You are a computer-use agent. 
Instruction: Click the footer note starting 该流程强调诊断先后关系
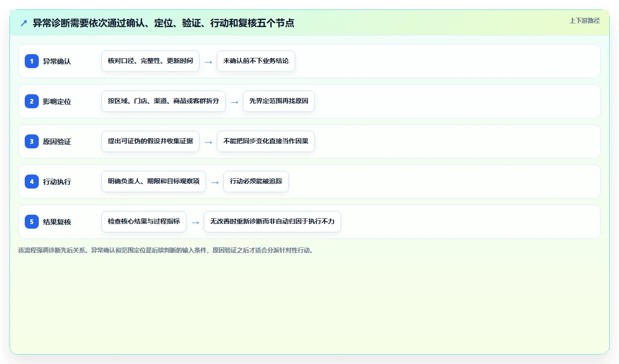(165, 250)
